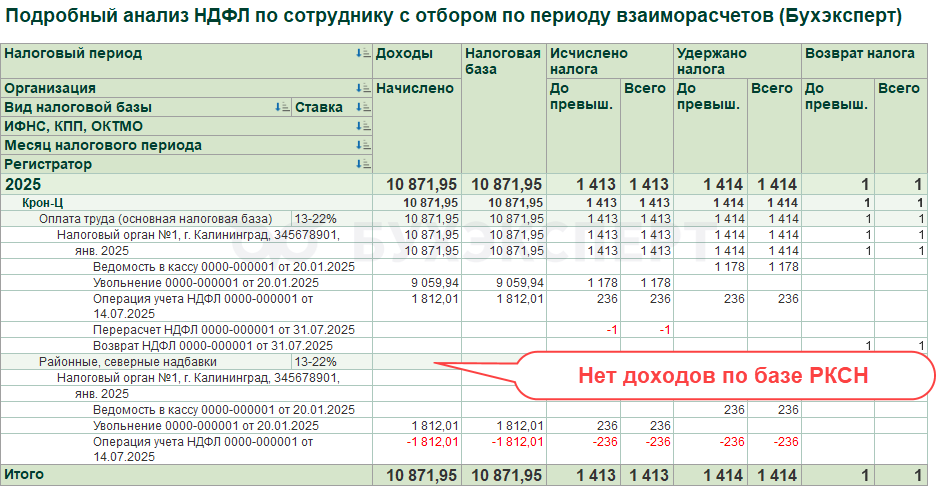Open Операция учета НДФЛ under Оплата труда
The width and height of the screenshot is (936, 486).
click(x=203, y=306)
